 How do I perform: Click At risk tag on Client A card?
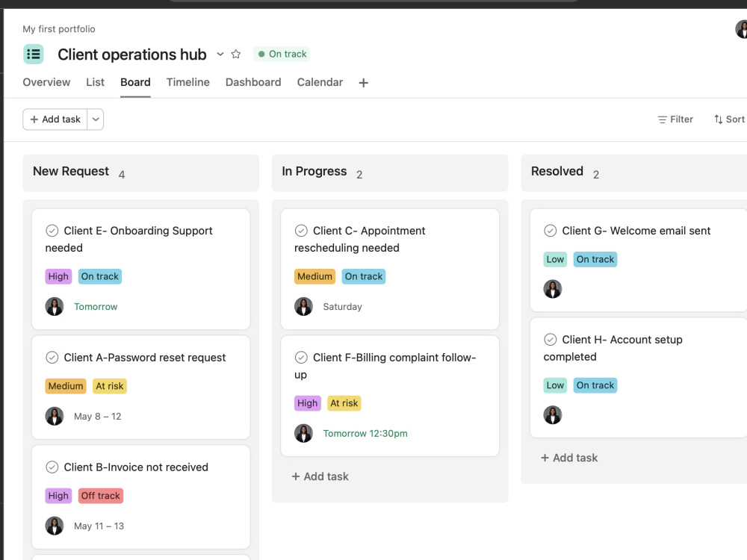pos(110,386)
